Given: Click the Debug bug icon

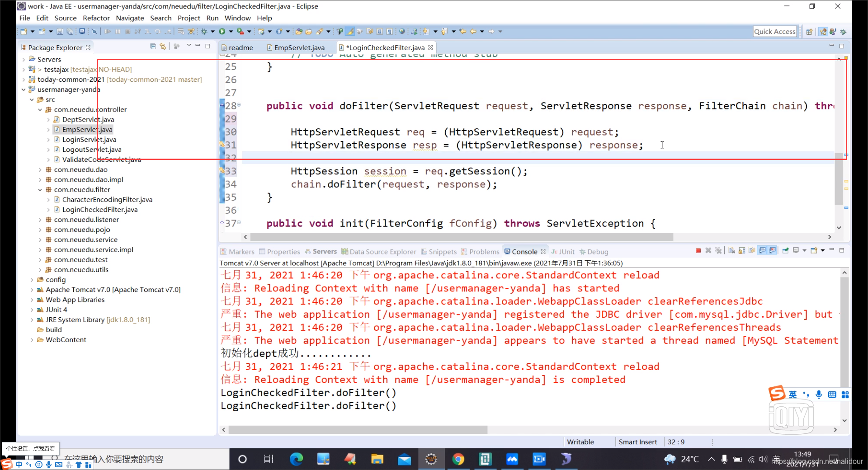Looking at the screenshot, I should [x=204, y=32].
